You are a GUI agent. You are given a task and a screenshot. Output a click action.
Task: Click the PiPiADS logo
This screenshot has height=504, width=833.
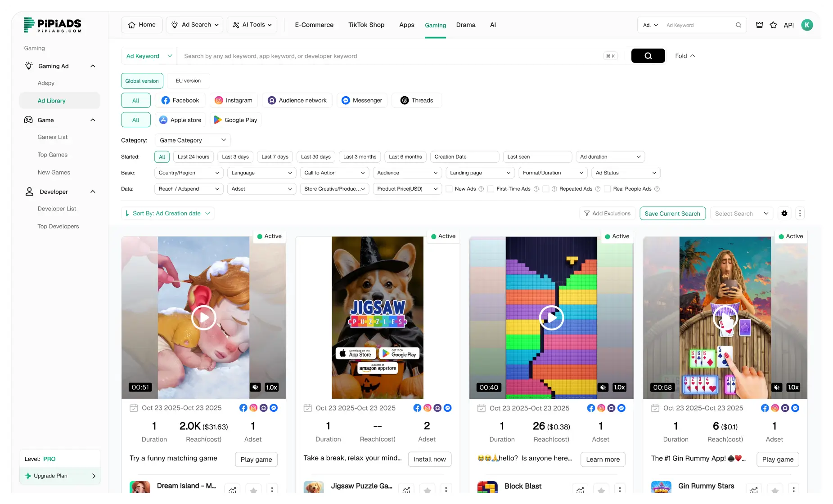point(52,25)
